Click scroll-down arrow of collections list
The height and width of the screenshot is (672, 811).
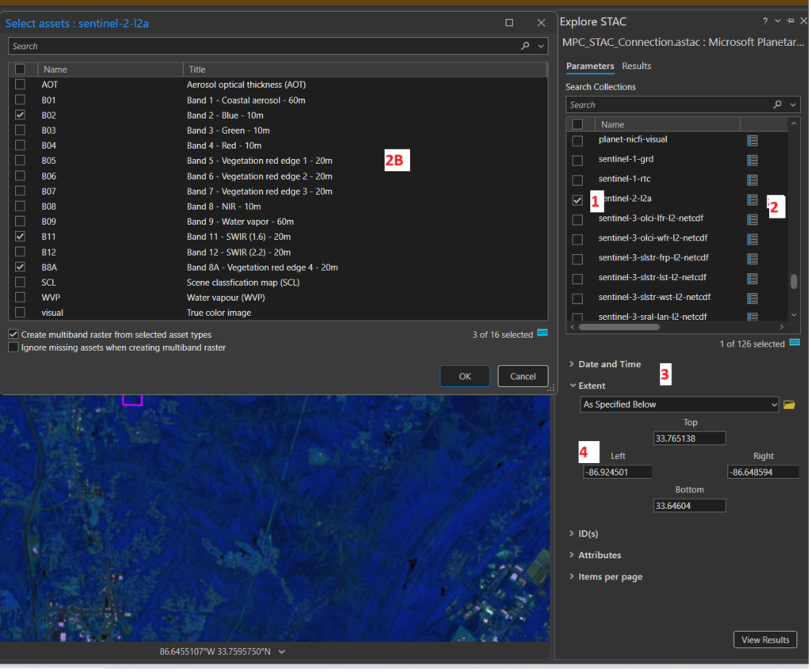coord(794,315)
